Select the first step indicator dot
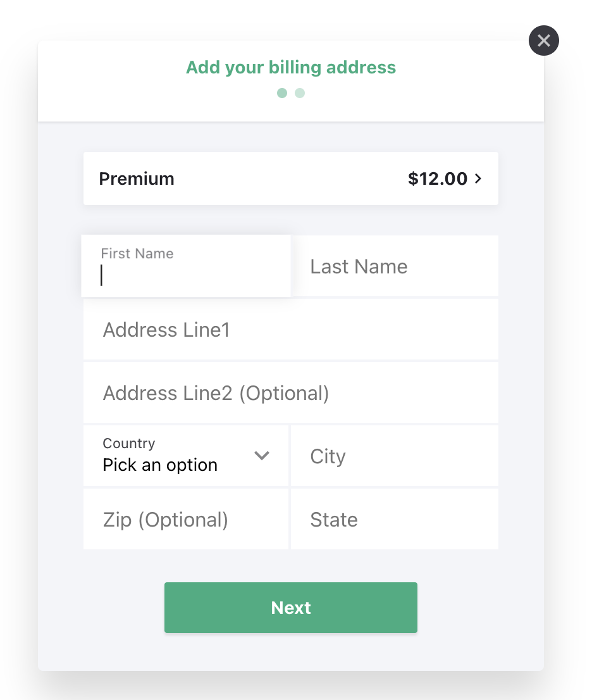Image resolution: width=592 pixels, height=700 pixels. tap(282, 93)
